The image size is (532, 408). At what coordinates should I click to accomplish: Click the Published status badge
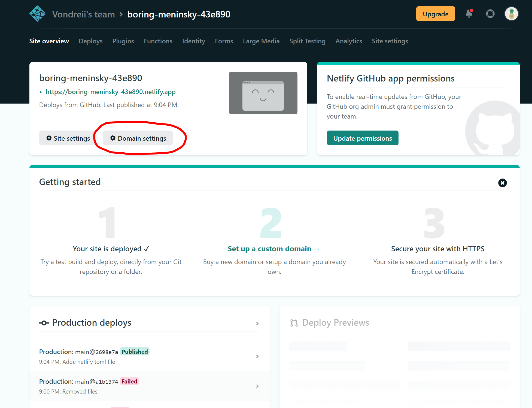pyautogui.click(x=135, y=352)
